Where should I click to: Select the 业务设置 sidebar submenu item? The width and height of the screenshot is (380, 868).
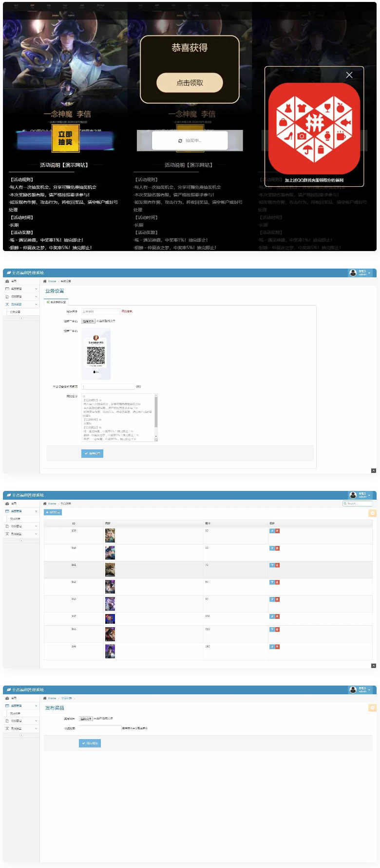(x=16, y=312)
